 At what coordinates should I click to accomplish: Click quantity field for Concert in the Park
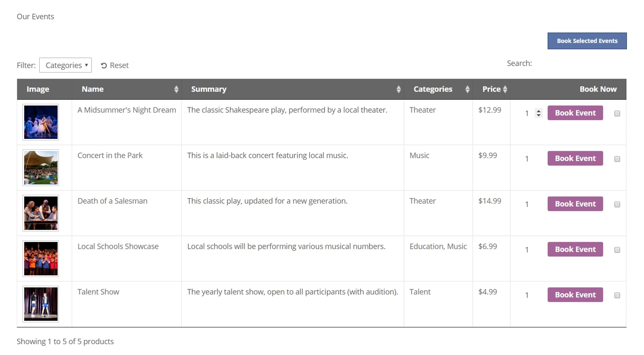click(529, 159)
